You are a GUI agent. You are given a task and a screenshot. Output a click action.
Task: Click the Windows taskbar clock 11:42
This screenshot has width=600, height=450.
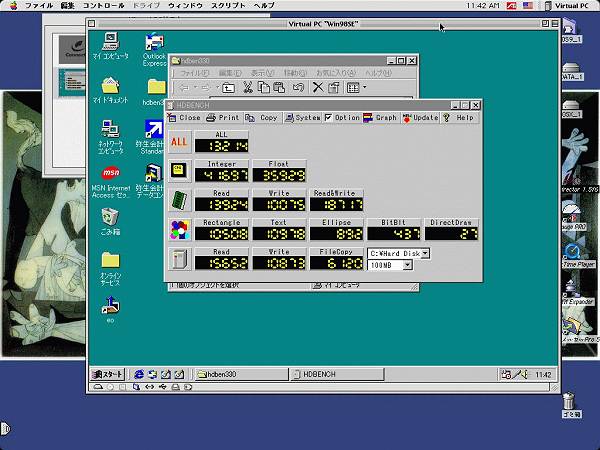[543, 375]
